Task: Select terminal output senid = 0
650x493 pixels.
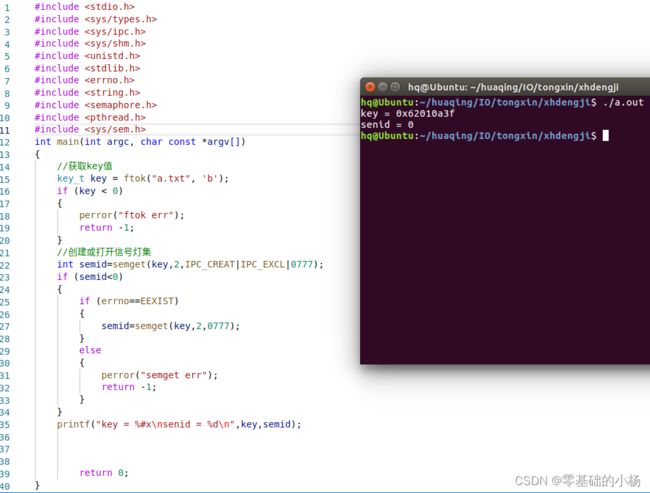Action: click(x=387, y=124)
